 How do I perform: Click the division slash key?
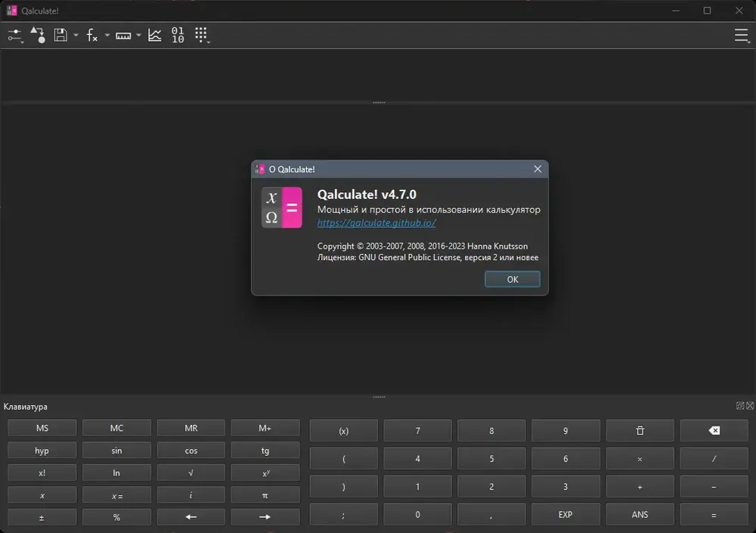714,459
